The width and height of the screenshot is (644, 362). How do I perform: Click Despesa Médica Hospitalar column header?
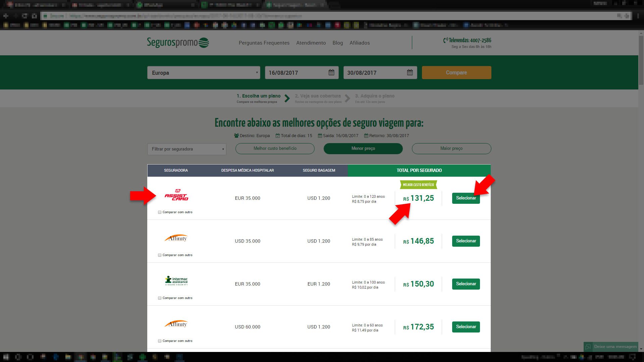coord(248,170)
